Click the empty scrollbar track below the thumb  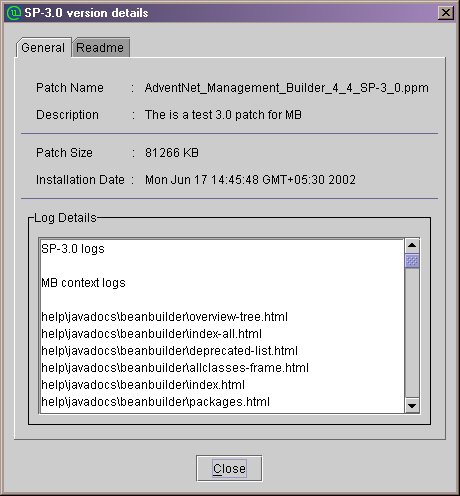(x=412, y=333)
